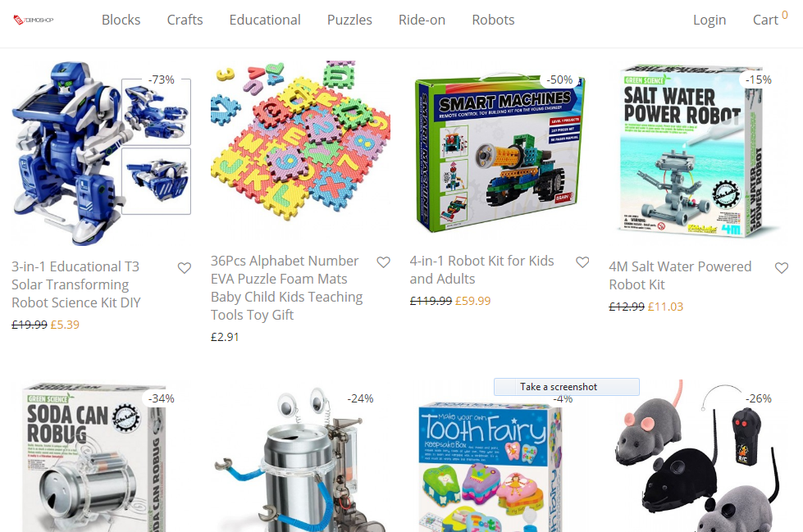This screenshot has width=803, height=532.
Task: Click the Demoshop logo in header
Action: tap(34, 20)
